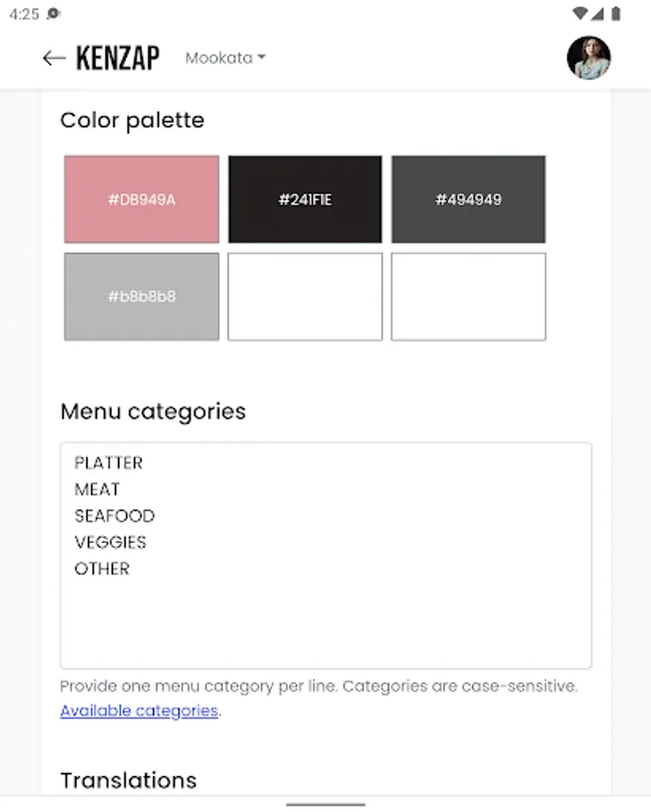Select the pink #DB949A color swatch

click(x=142, y=199)
